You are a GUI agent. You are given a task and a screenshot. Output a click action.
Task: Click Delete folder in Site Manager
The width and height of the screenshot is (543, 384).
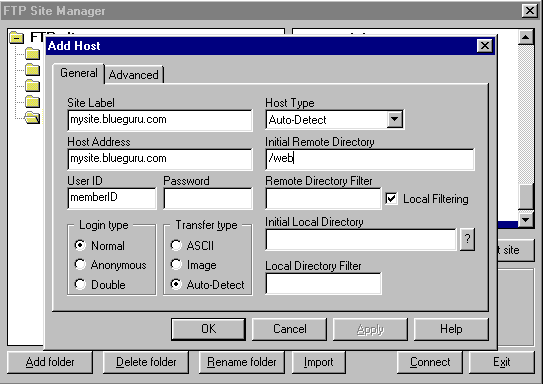pyautogui.click(x=146, y=362)
